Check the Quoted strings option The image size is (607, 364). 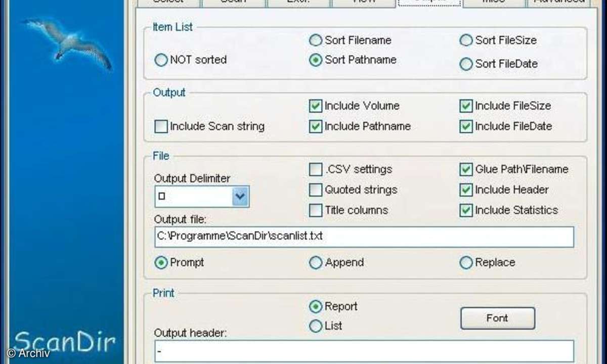(x=316, y=190)
